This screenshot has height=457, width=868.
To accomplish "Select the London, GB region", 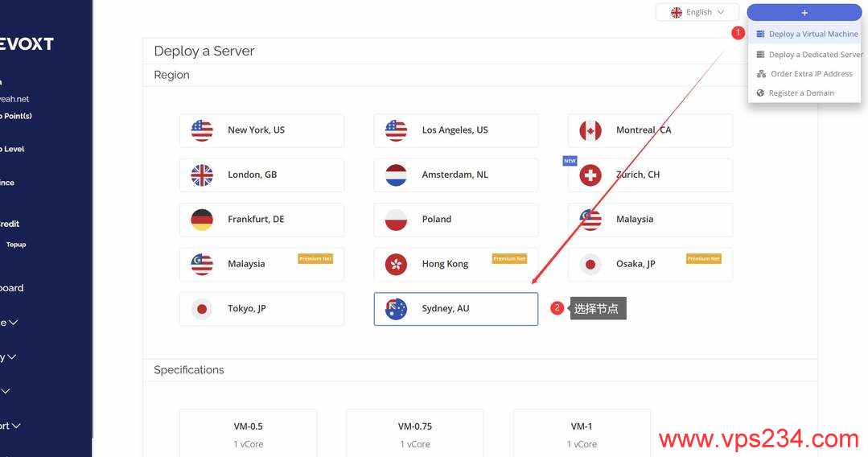I will click(x=261, y=175).
